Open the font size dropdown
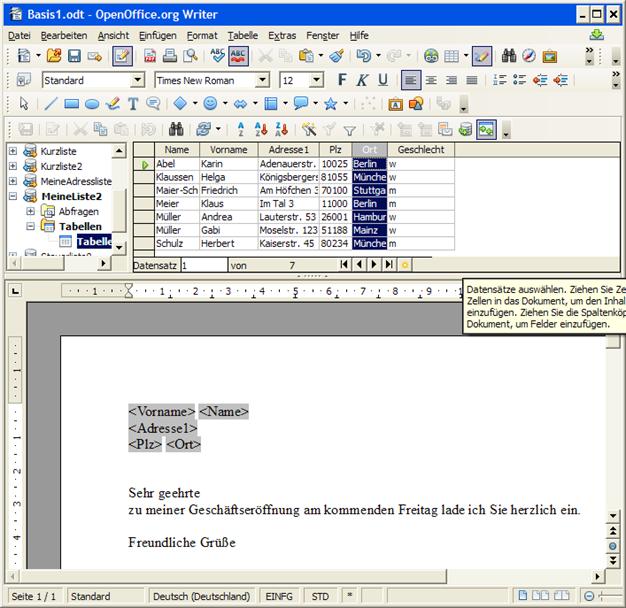This screenshot has width=626, height=608. pyautogui.click(x=318, y=80)
